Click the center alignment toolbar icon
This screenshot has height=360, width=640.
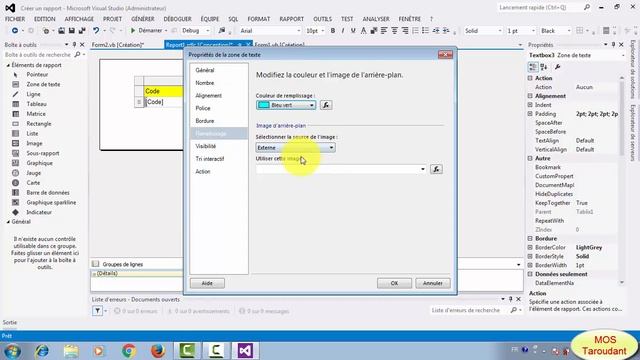pos(394,31)
